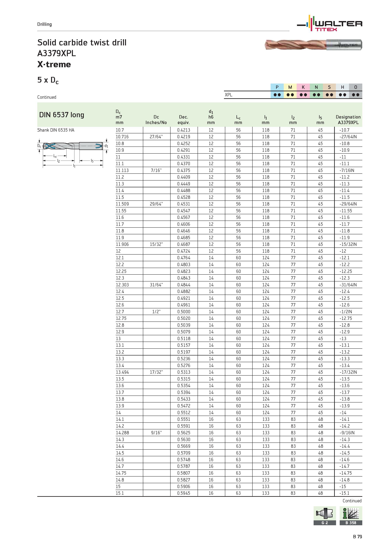
Task: Open the G 2 adaptor reference icon
Action: coord(325,516)
